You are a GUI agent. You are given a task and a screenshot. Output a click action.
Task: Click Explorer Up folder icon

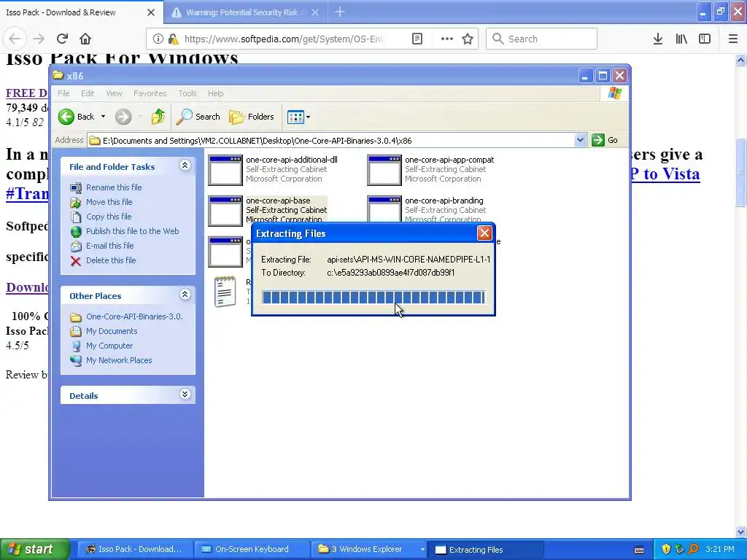click(158, 117)
